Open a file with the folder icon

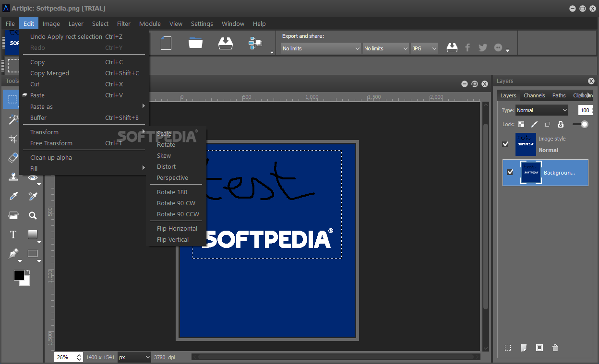(x=195, y=43)
